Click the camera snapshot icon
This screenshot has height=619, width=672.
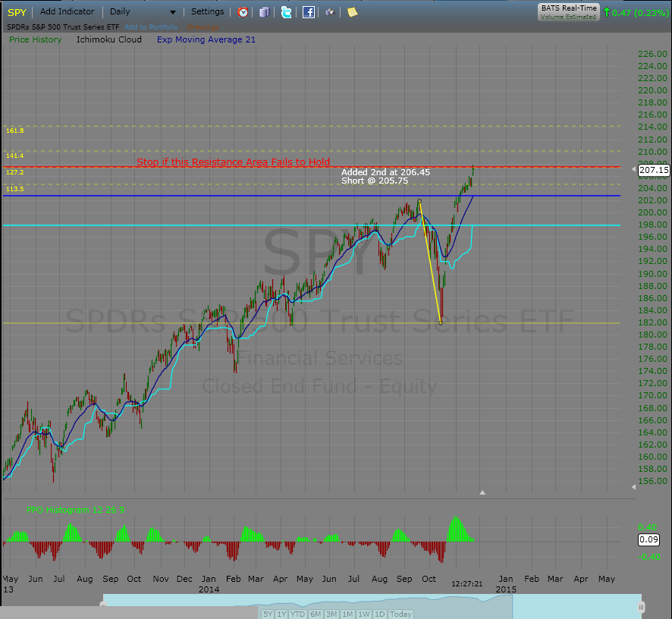click(330, 12)
